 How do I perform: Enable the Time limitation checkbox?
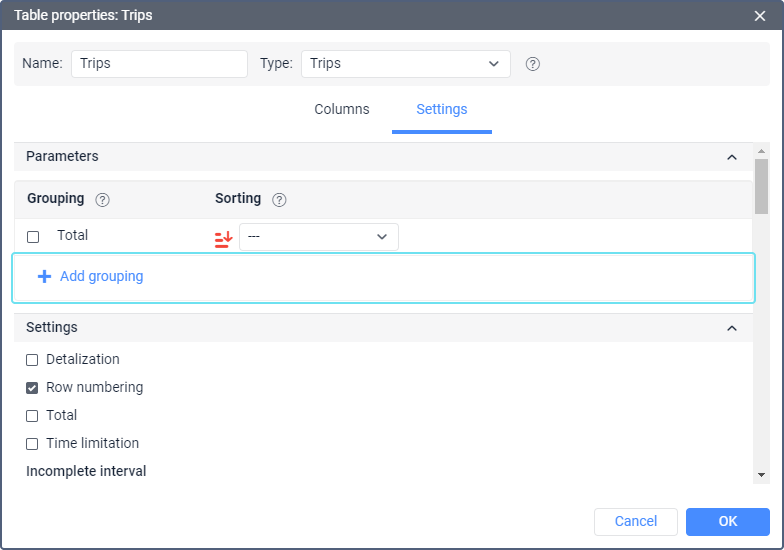[x=32, y=444]
